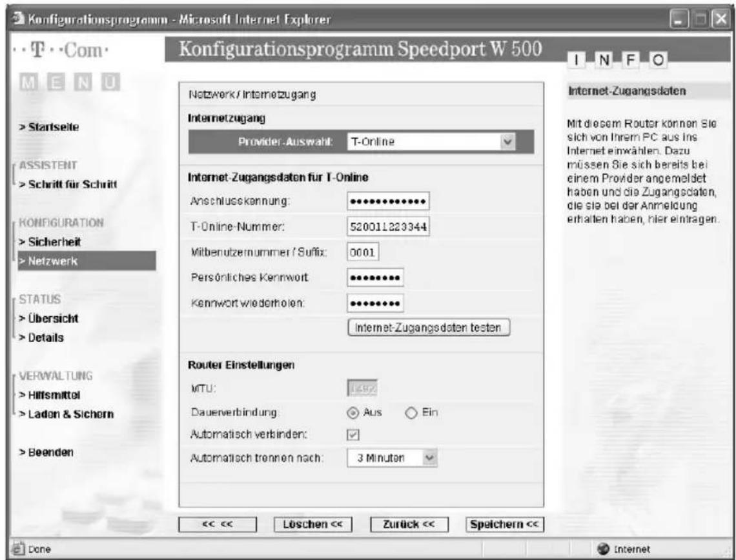Select Dauerverbindung Aus radio button
Image resolution: width=736 pixels, height=560 pixels.
[x=352, y=413]
